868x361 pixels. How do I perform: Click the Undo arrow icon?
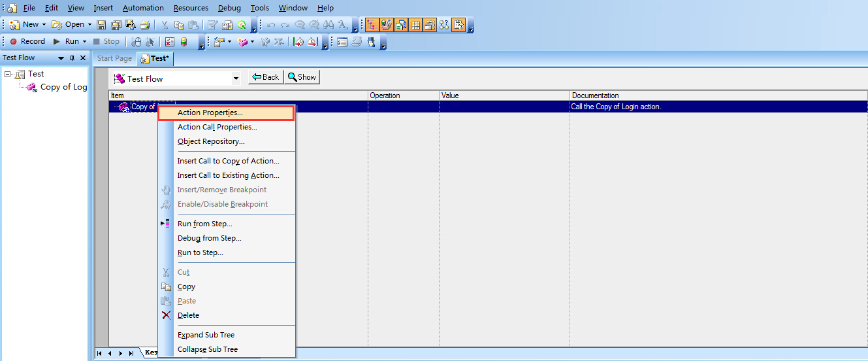click(x=271, y=25)
